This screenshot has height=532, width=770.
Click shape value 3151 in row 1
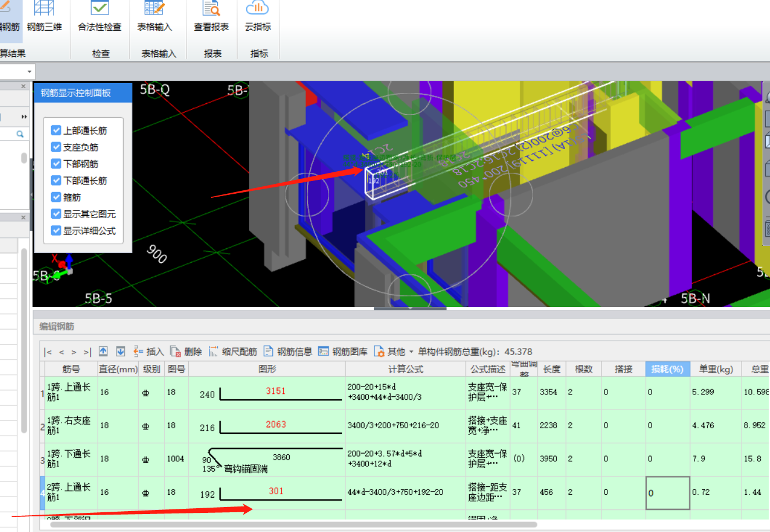point(276,391)
